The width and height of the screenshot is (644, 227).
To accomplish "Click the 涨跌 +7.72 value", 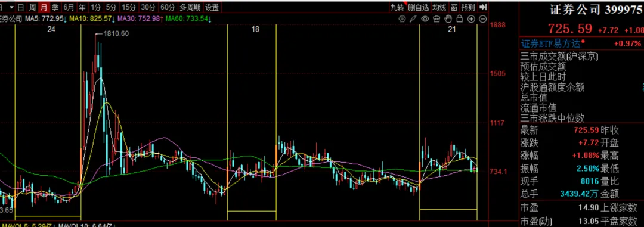I will pos(588,143).
